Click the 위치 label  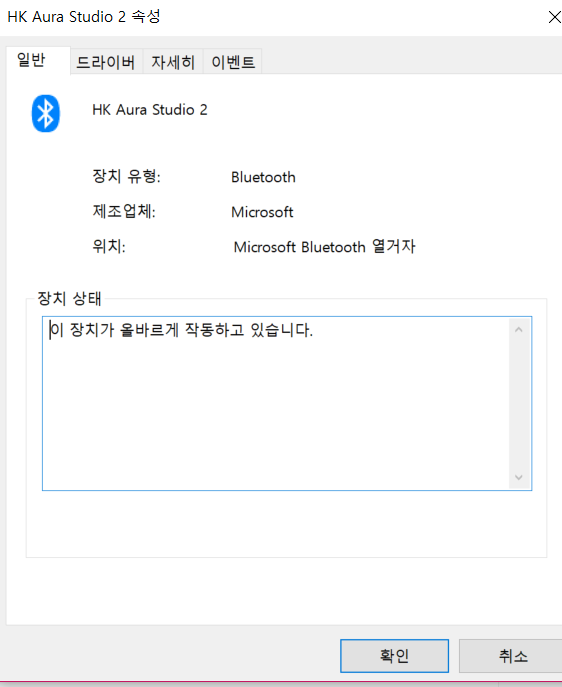point(109,246)
